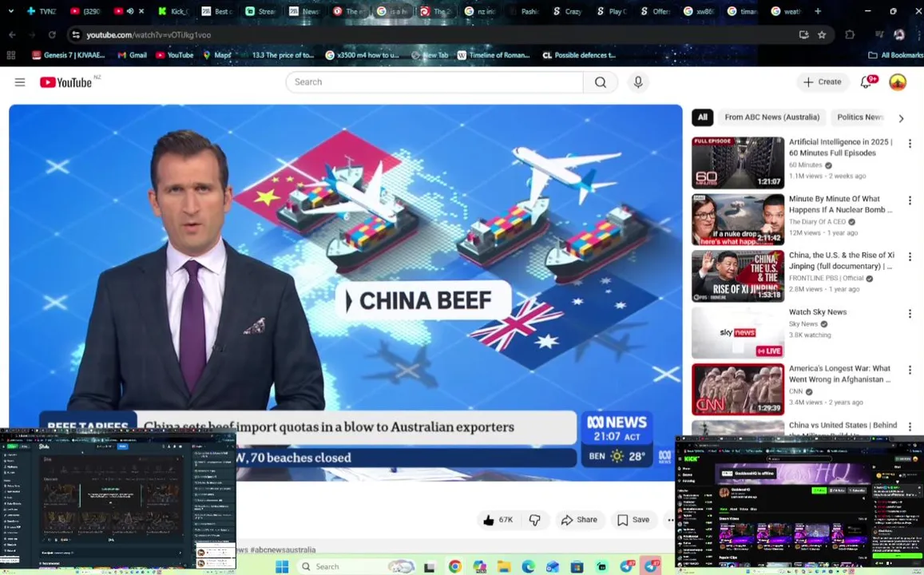This screenshot has height=575, width=924.
Task: Launch Microsoft Edge from the taskbar
Action: point(528,567)
